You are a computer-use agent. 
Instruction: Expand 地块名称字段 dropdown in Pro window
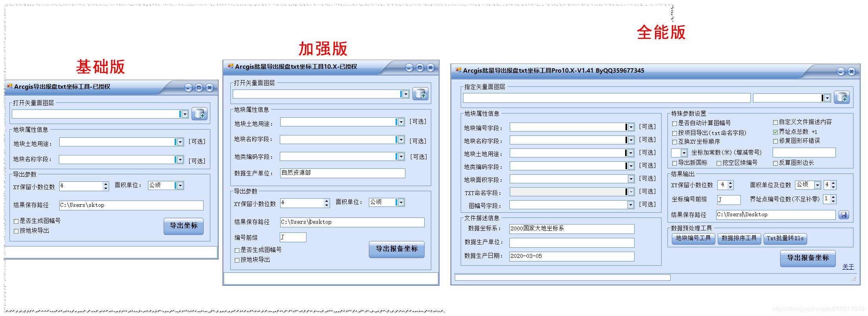631,140
